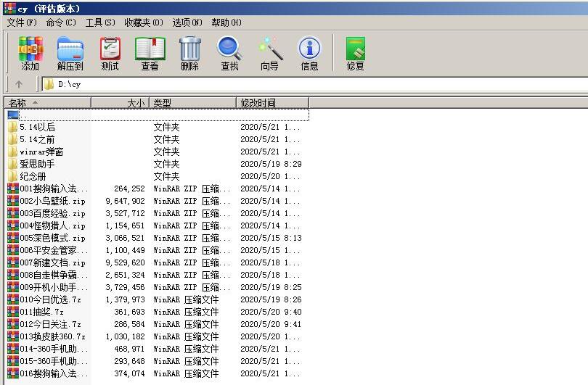The width and height of the screenshot is (588, 385).
Task: Click the WinRAR title bar icon
Action: pyautogui.click(x=9, y=8)
